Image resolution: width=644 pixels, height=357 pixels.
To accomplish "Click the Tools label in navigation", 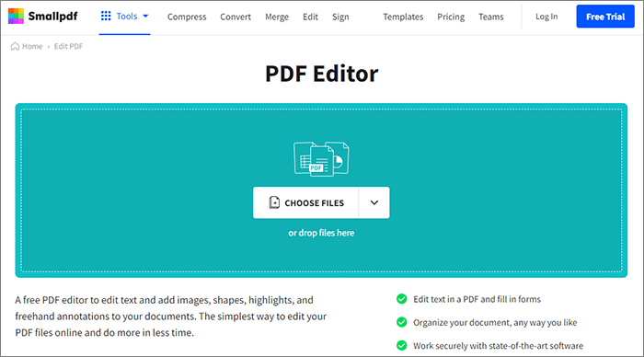I will pyautogui.click(x=127, y=16).
